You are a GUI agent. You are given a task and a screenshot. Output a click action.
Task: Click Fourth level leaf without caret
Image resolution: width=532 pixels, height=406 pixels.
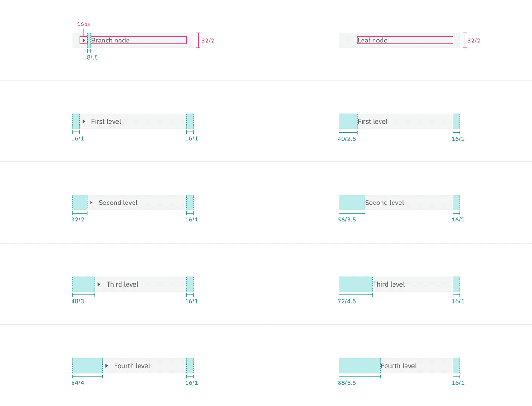(x=399, y=366)
